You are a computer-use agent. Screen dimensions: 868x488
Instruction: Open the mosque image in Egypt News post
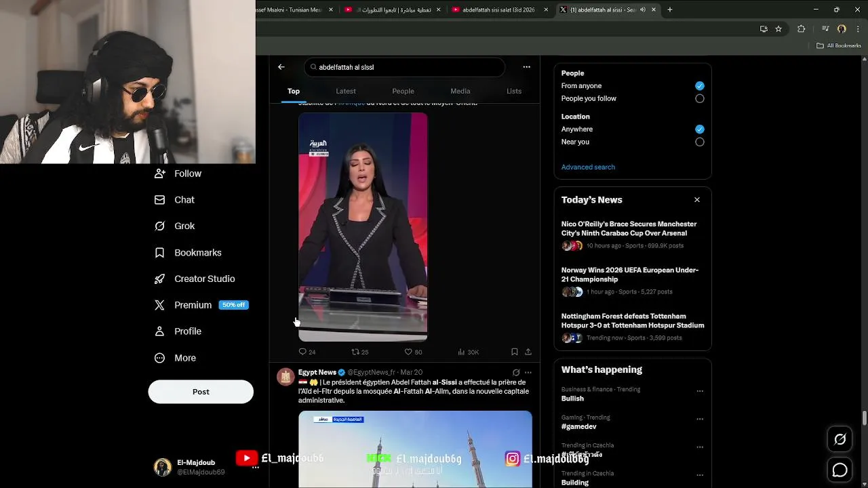pyautogui.click(x=415, y=449)
